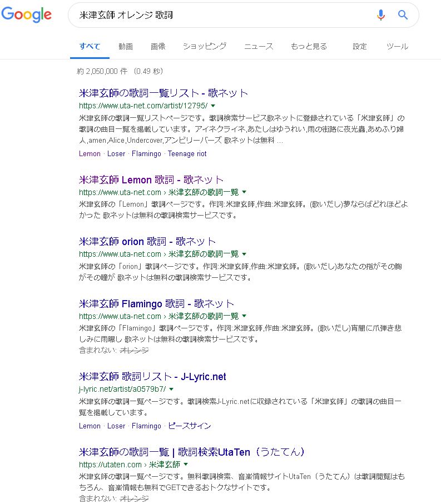
Task: Open the ショッピング tab
Action: tap(205, 46)
